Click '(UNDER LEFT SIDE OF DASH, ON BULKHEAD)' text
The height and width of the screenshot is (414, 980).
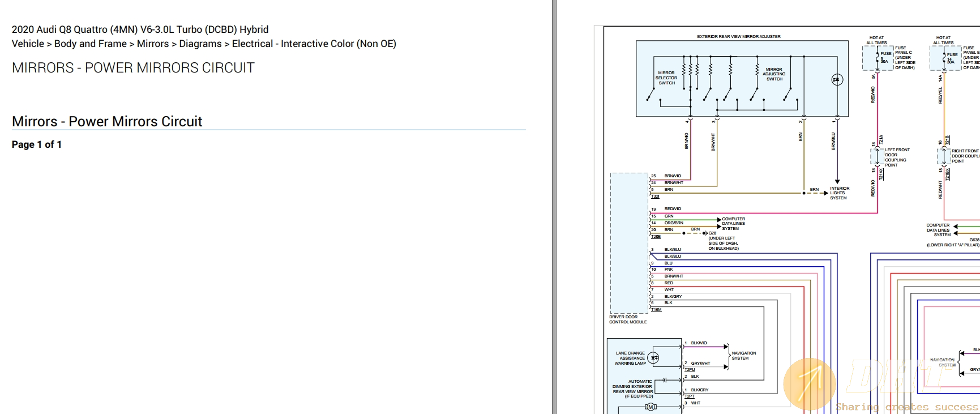click(724, 244)
